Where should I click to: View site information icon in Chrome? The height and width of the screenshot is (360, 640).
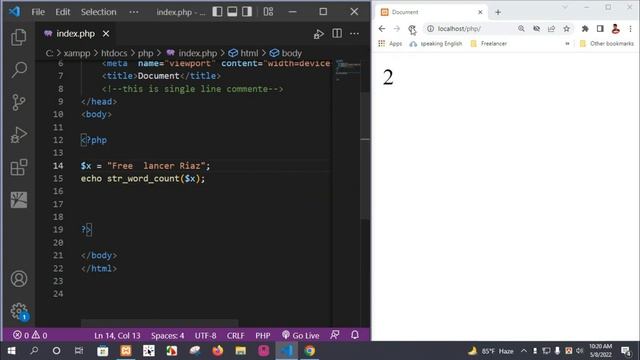click(x=430, y=29)
